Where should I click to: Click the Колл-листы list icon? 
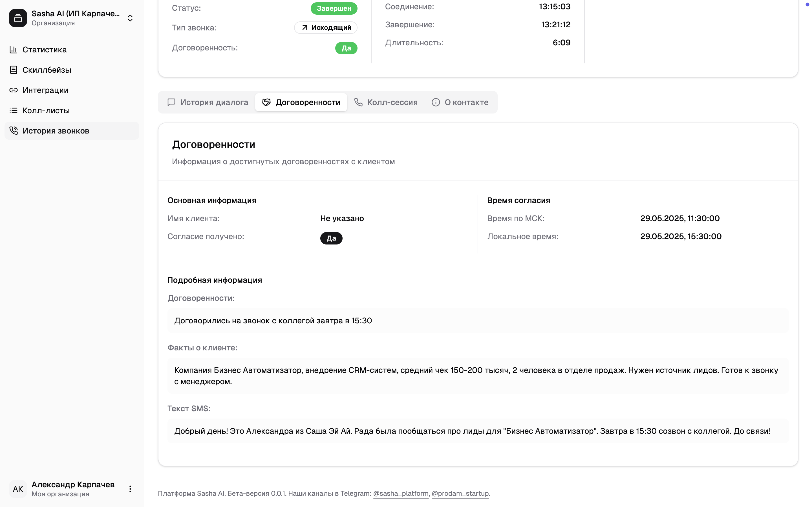[14, 110]
